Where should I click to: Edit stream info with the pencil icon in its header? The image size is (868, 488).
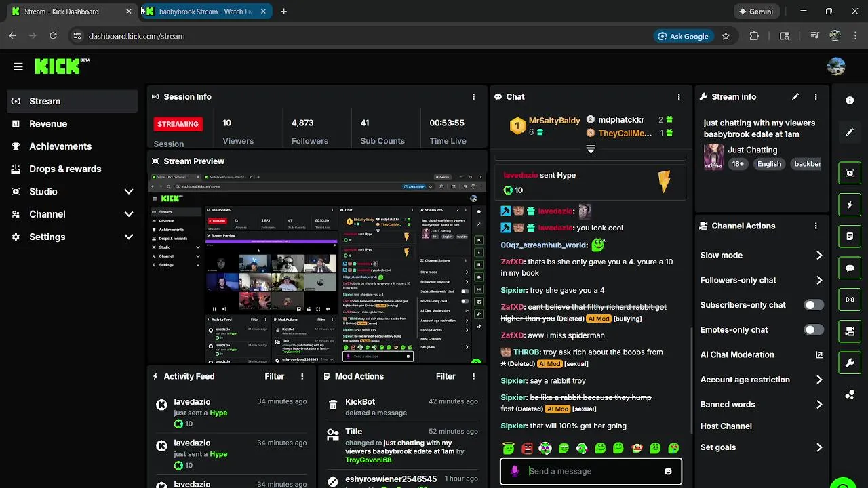coord(795,97)
